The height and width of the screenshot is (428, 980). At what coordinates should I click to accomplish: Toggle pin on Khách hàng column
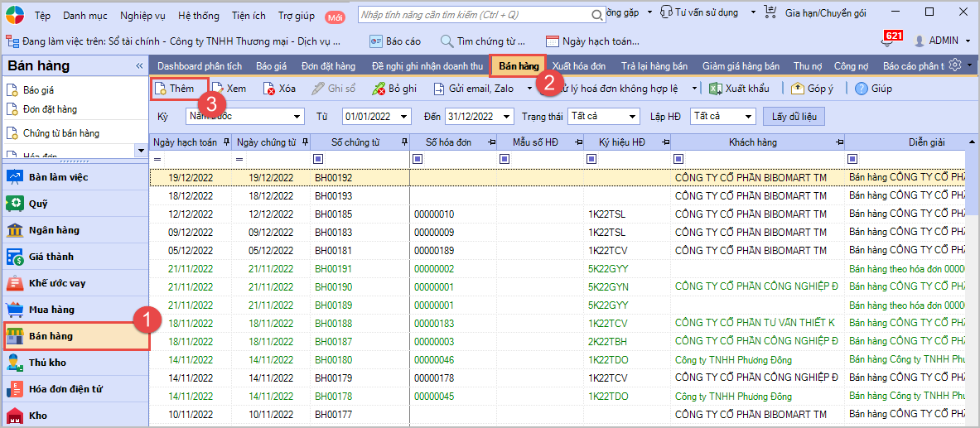[838, 142]
